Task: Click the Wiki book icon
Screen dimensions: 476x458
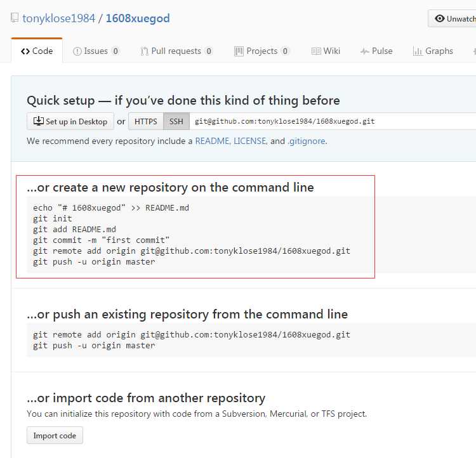Action: 315,51
